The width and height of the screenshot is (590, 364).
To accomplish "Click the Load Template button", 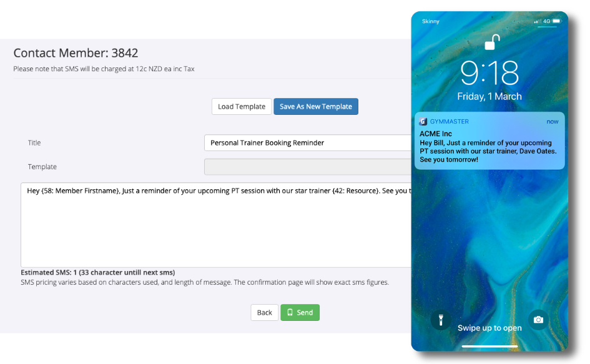I will pos(242,107).
